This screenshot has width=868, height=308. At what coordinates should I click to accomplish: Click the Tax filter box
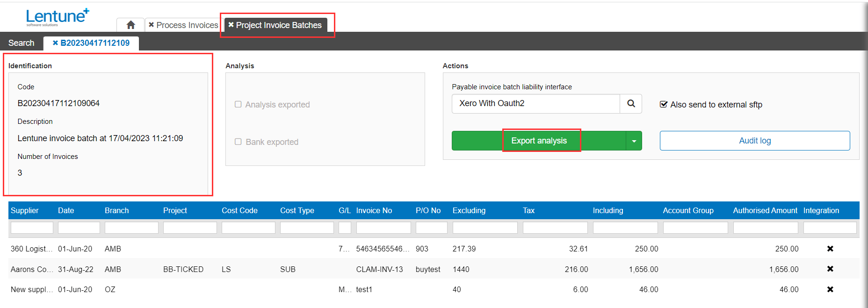pyautogui.click(x=555, y=228)
